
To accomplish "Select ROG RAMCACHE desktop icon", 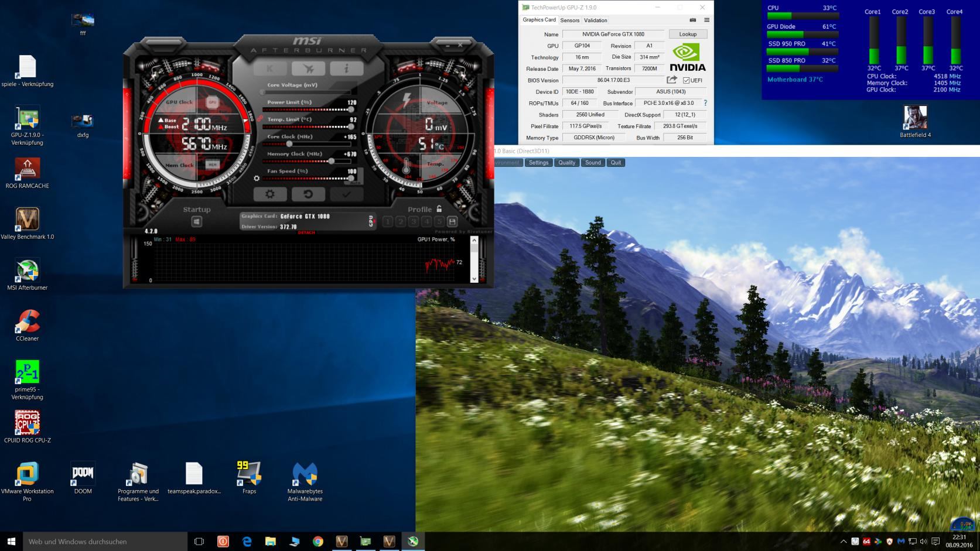I will click(27, 173).
